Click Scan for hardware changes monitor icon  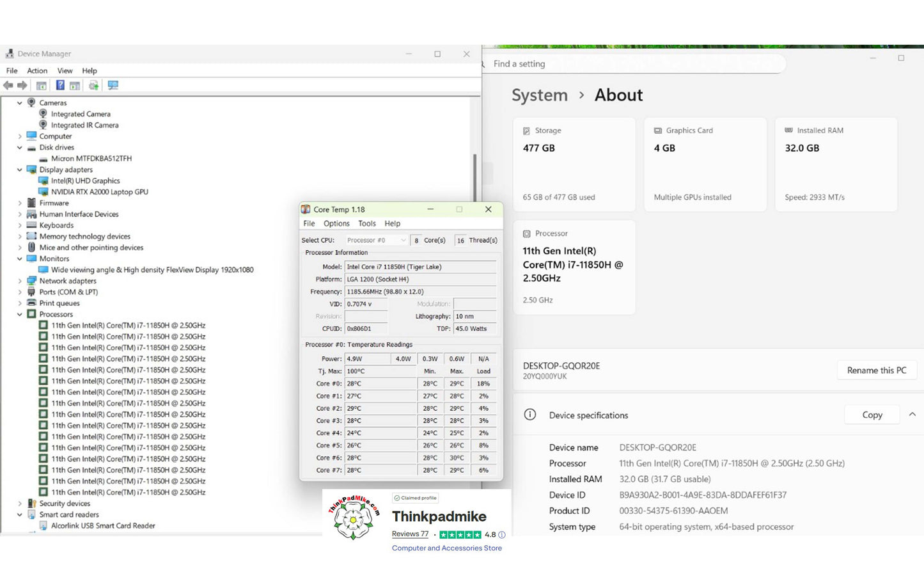[x=113, y=86]
